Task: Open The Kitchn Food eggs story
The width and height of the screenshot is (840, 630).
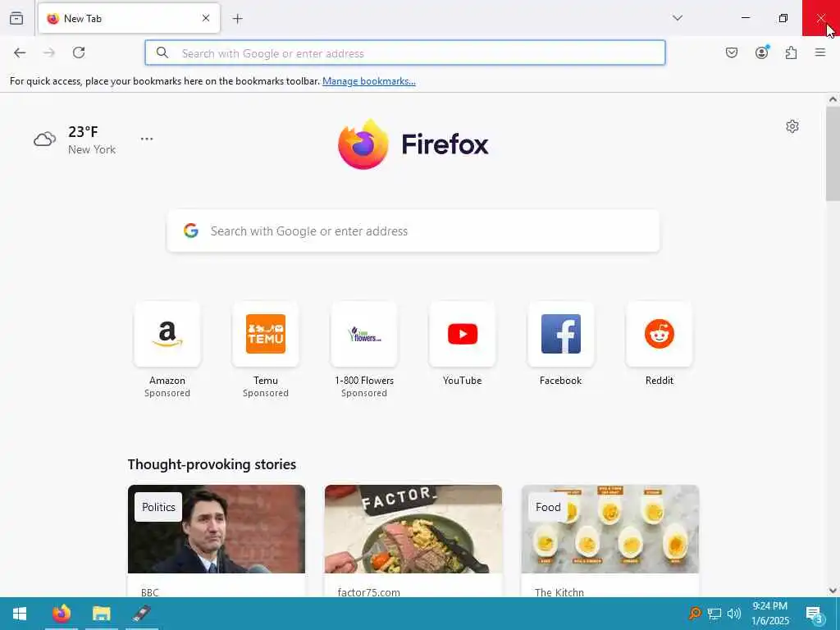Action: pos(610,529)
